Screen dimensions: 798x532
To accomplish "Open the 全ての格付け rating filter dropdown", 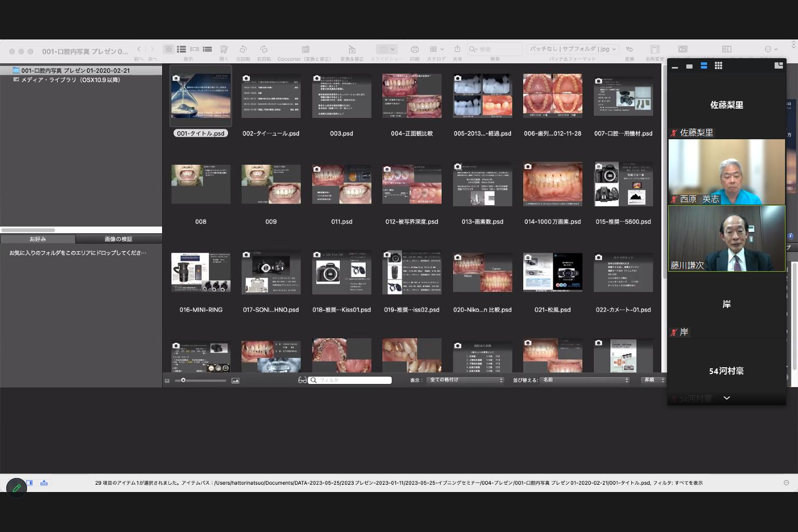I will (465, 380).
